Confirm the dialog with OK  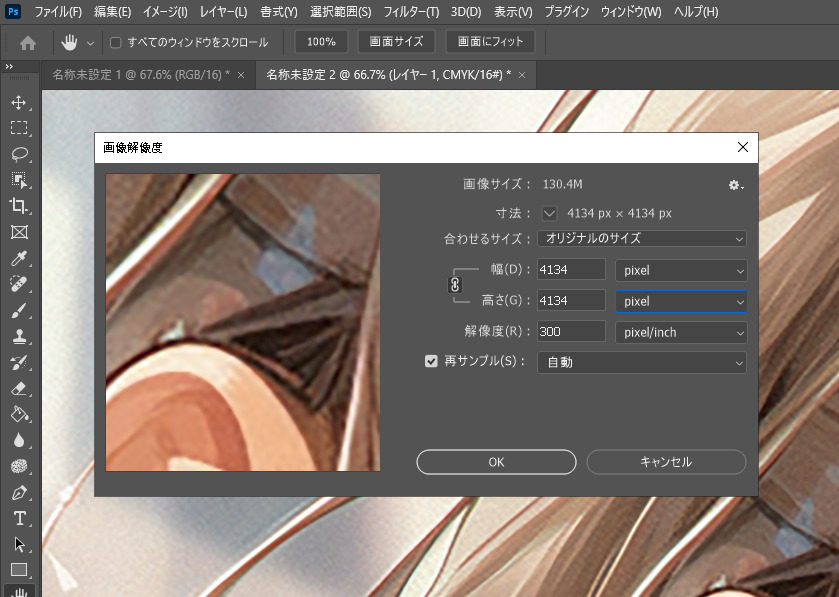coord(496,462)
